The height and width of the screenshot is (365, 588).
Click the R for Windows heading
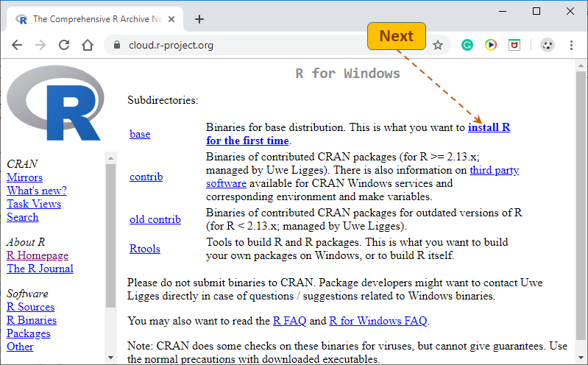[347, 74]
